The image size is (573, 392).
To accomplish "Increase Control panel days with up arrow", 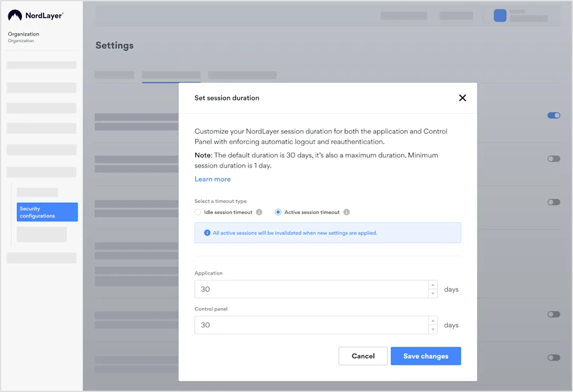I will (x=433, y=320).
